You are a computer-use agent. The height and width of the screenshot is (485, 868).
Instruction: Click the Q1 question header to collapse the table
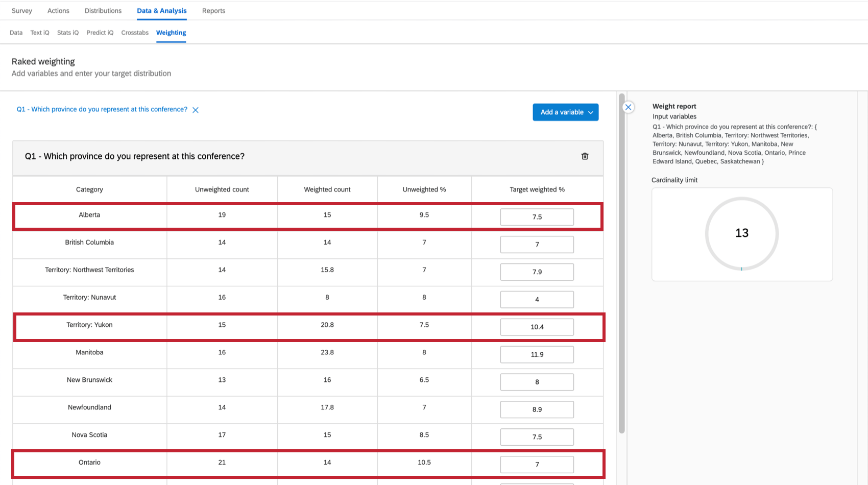(x=134, y=156)
